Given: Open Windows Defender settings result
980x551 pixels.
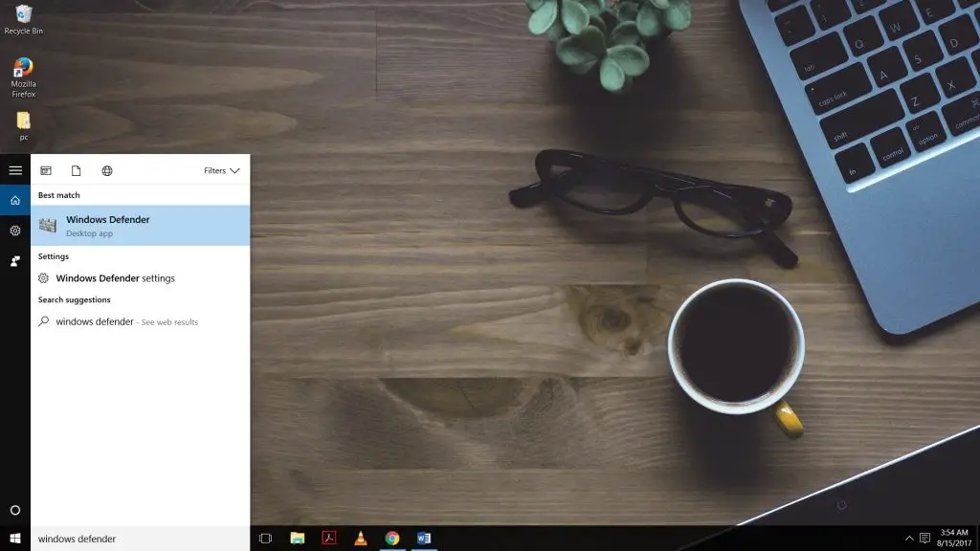Looking at the screenshot, I should pyautogui.click(x=140, y=278).
